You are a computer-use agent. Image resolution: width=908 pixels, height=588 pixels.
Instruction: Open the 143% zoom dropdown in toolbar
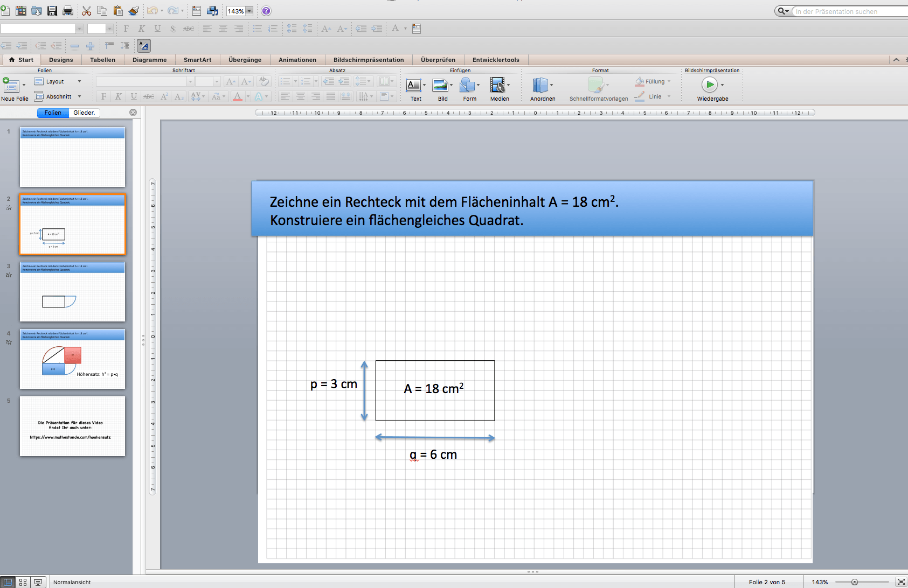coord(249,11)
